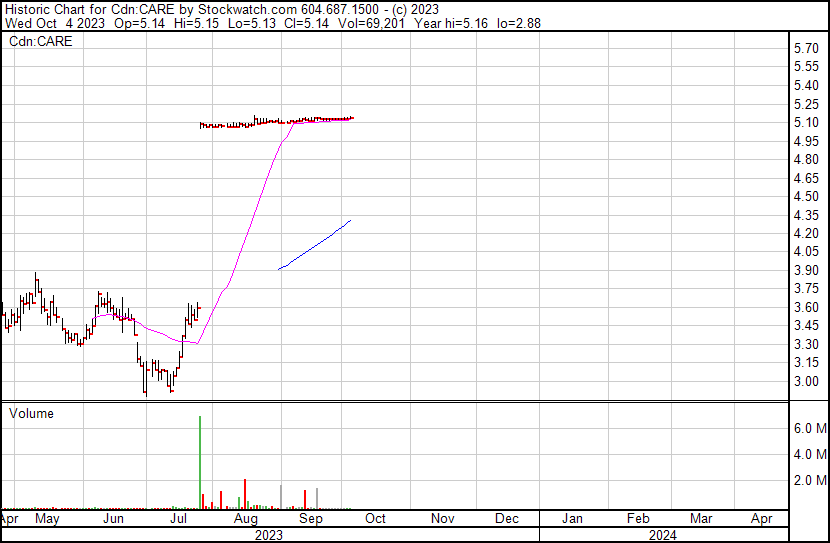Click the tallest green volume bar
Screen dimensions: 830x543
point(200,460)
